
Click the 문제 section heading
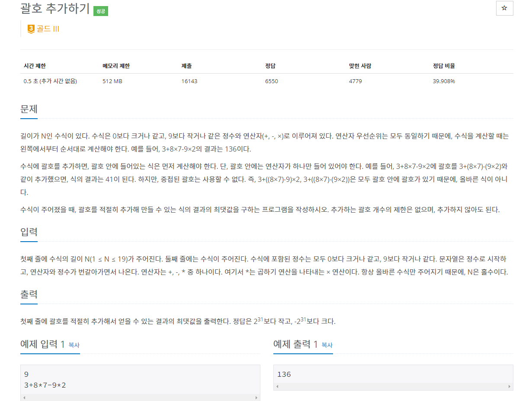[x=29, y=109]
